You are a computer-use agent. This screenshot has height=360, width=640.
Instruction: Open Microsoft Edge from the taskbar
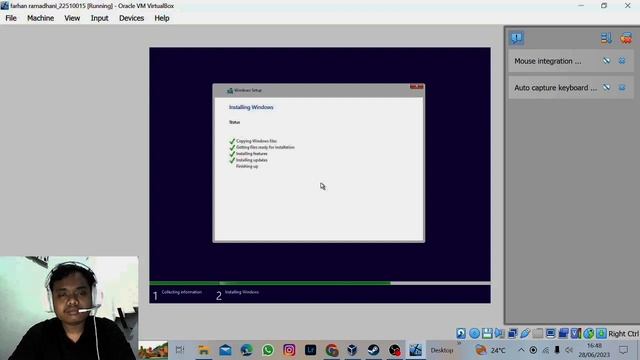247,350
